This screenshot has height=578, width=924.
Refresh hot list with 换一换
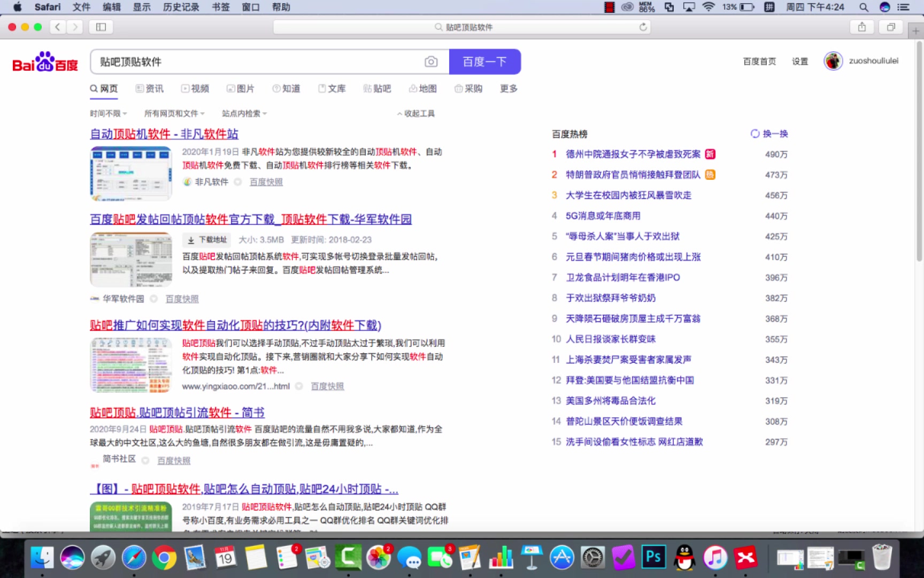(x=769, y=134)
